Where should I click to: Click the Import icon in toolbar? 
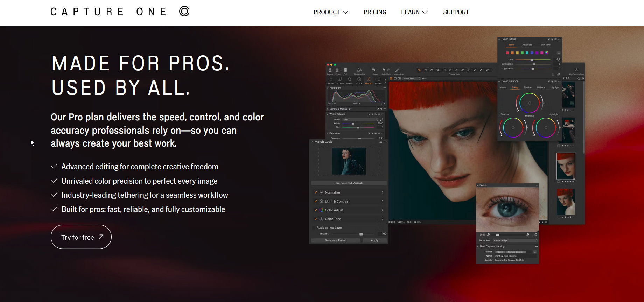coord(330,70)
